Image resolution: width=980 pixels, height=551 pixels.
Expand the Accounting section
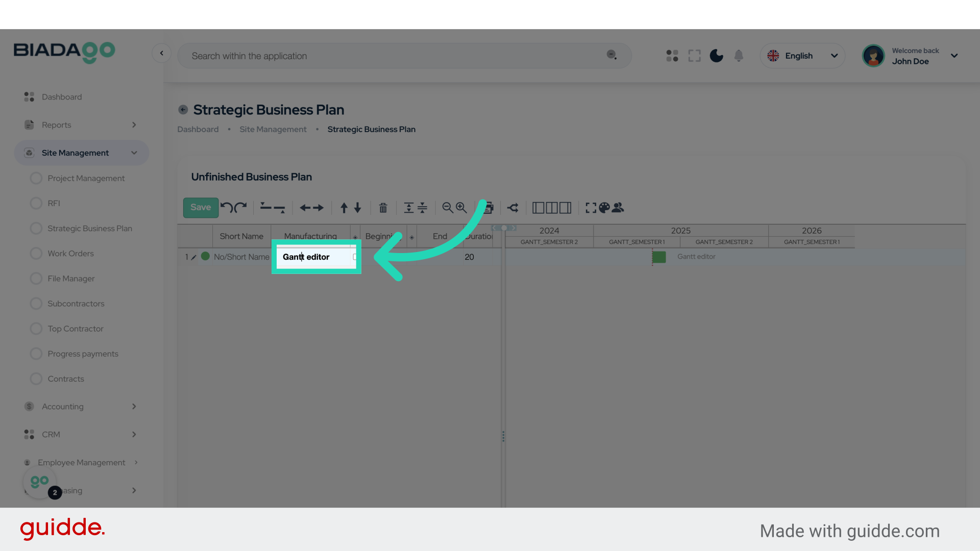coord(82,406)
